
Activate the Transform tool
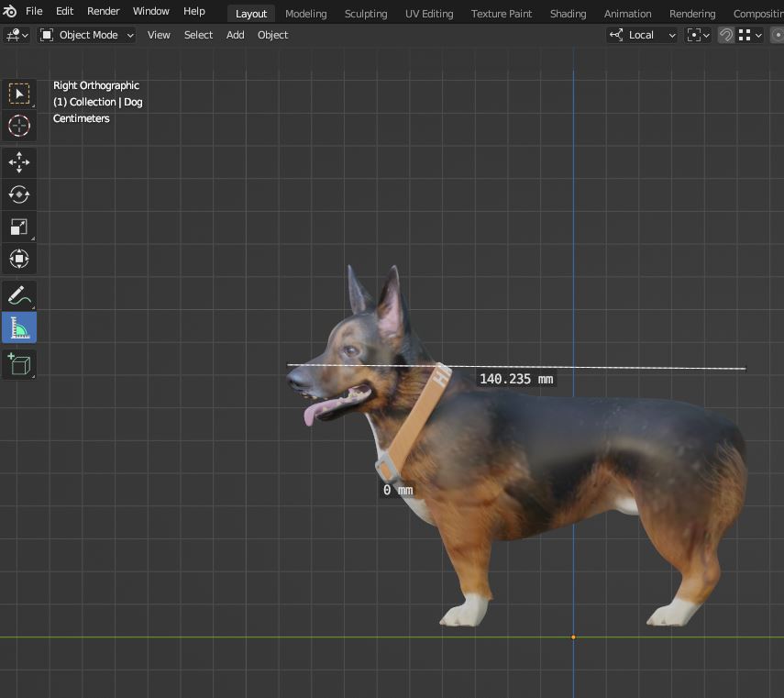(18, 259)
